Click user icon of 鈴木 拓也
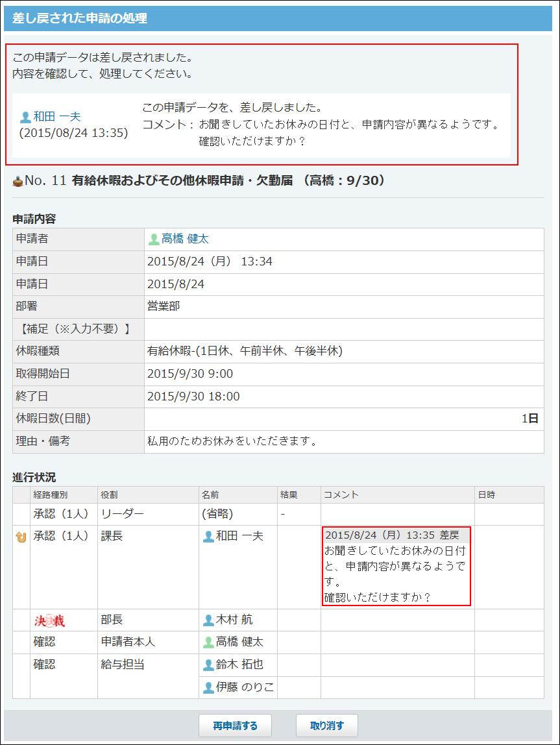Viewport: 560px width, 745px height. [208, 665]
